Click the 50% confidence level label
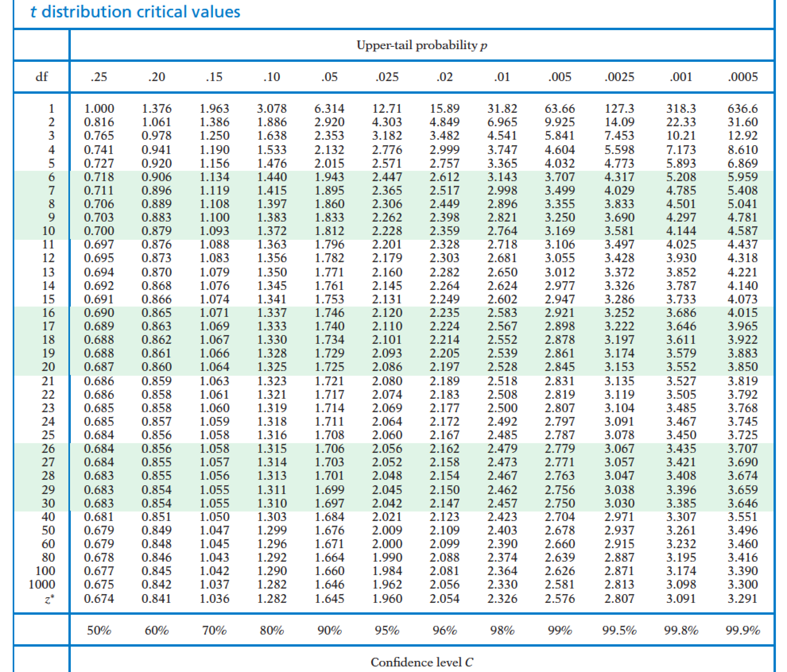 click(99, 631)
